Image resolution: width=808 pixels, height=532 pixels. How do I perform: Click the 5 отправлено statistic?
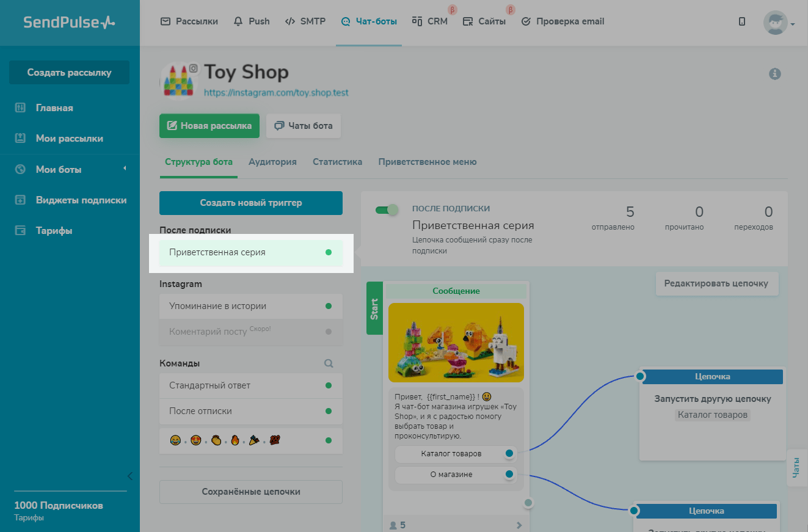point(613,219)
